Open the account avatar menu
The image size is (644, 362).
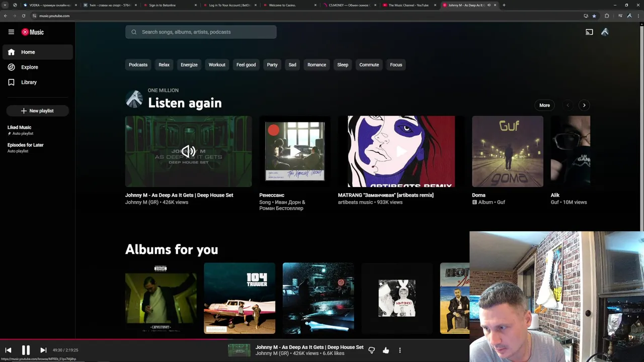click(605, 32)
